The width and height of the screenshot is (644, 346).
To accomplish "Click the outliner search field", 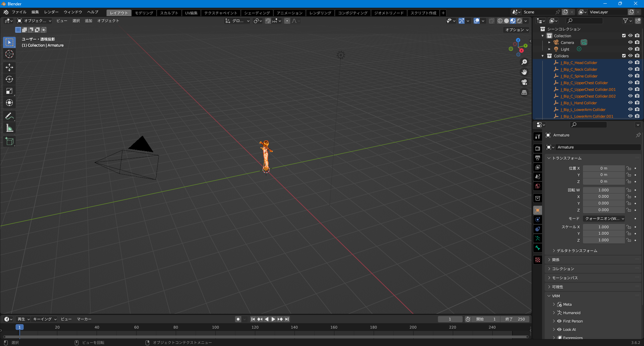I will (584, 21).
